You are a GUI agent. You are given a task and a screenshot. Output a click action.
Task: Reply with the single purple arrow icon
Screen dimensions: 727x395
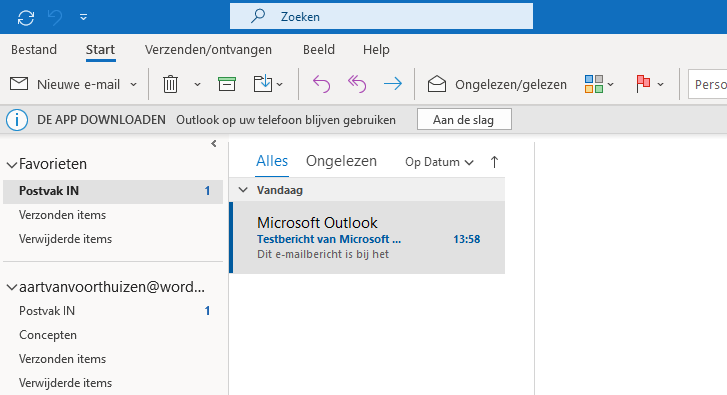point(321,84)
